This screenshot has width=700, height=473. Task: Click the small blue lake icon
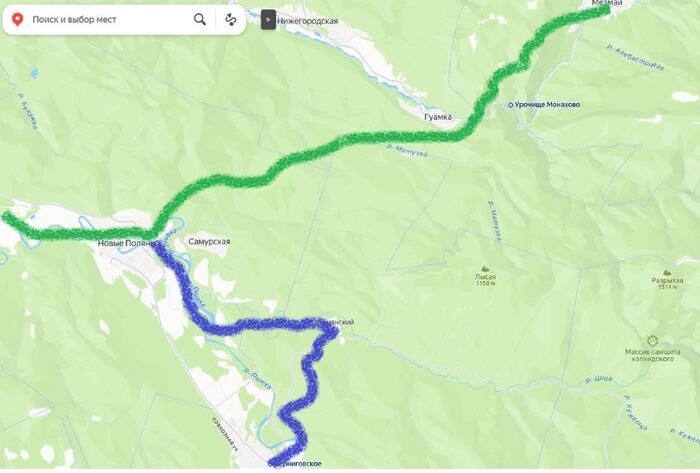[34, 73]
